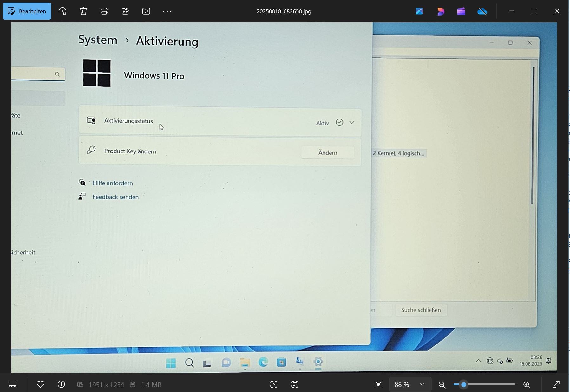Click the visual search icon in bottom bar

pyautogui.click(x=274, y=384)
